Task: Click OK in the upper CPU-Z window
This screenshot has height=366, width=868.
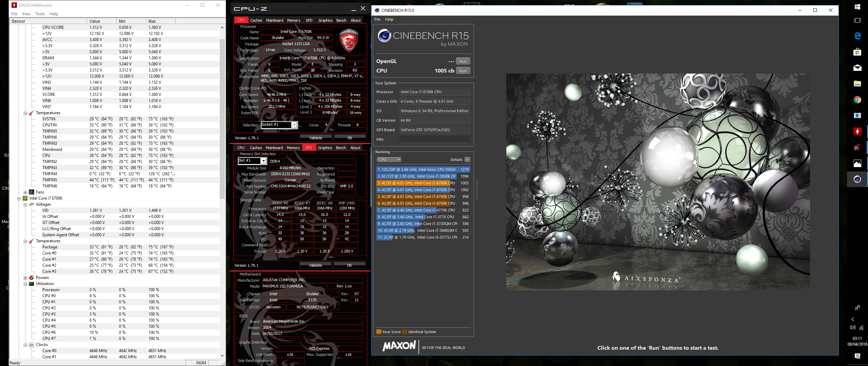Action: pyautogui.click(x=350, y=138)
